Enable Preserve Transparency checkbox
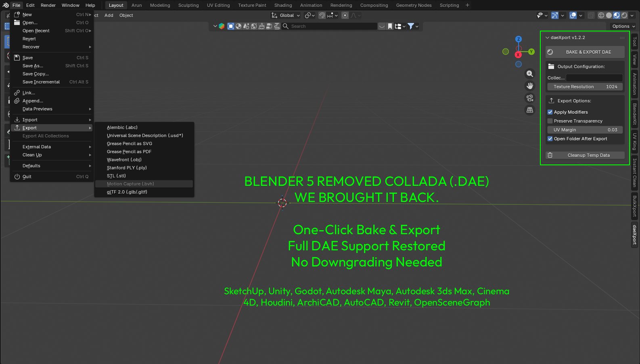This screenshot has width=640, height=364. tap(550, 121)
